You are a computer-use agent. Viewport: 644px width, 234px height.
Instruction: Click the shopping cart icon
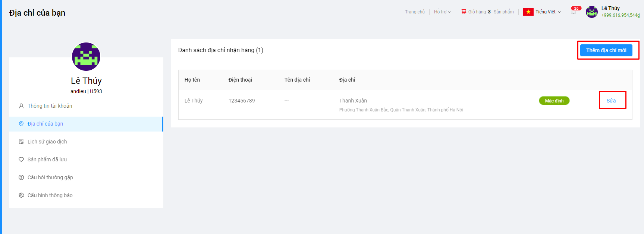pos(464,12)
